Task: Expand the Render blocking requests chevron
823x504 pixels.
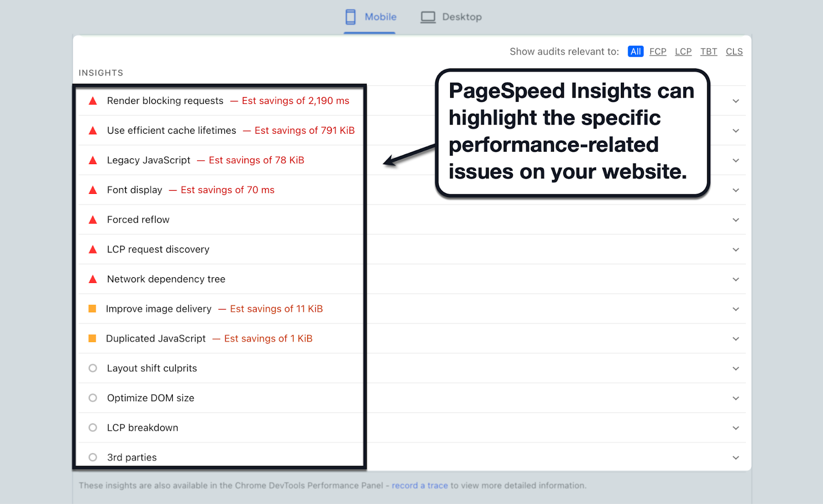Action: [x=736, y=101]
